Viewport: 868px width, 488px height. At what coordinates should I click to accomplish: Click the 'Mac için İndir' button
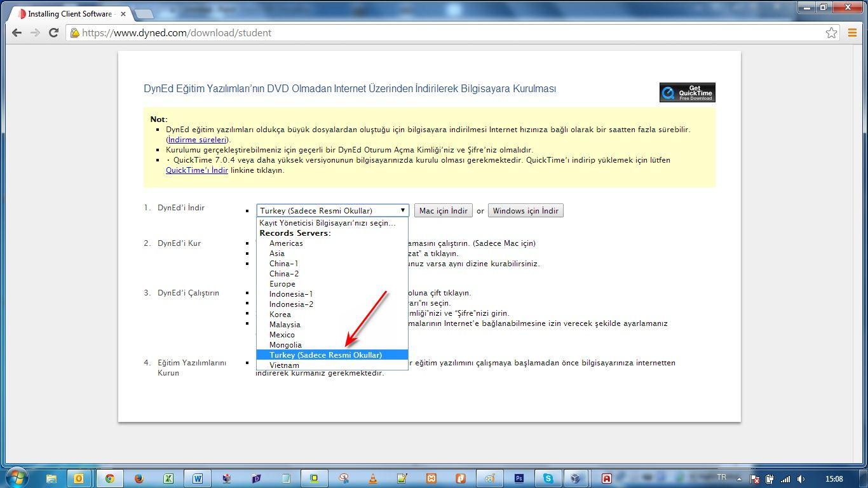pos(444,211)
